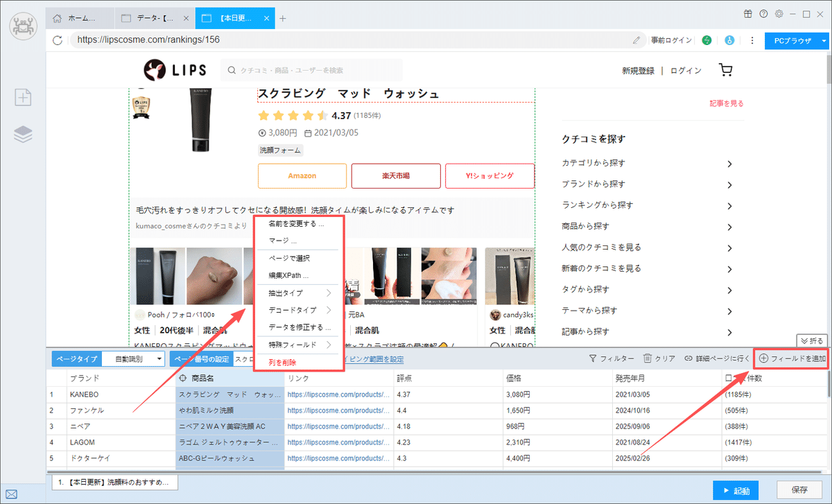Click the Y!ショッピング button
The width and height of the screenshot is (832, 504).
point(489,176)
